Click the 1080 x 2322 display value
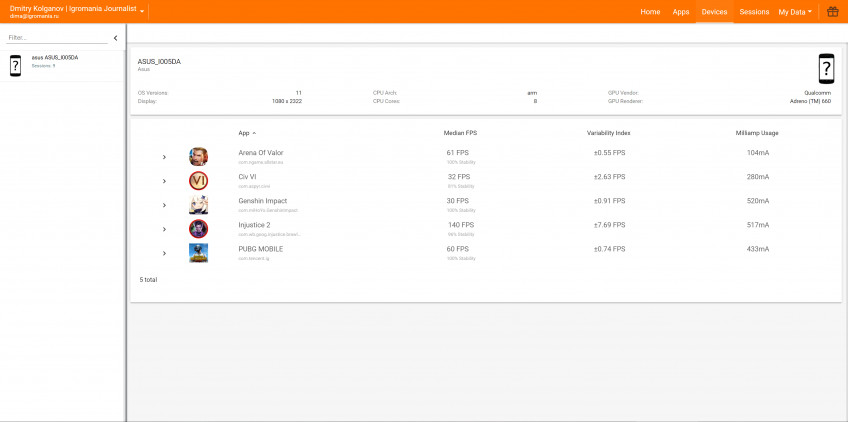The image size is (848, 422). (287, 101)
